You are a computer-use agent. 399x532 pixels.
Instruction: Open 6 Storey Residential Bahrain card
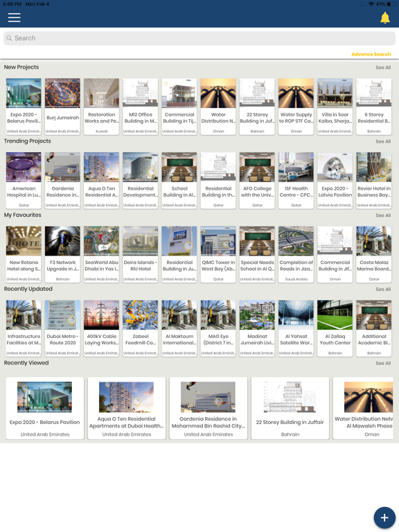pos(374,107)
